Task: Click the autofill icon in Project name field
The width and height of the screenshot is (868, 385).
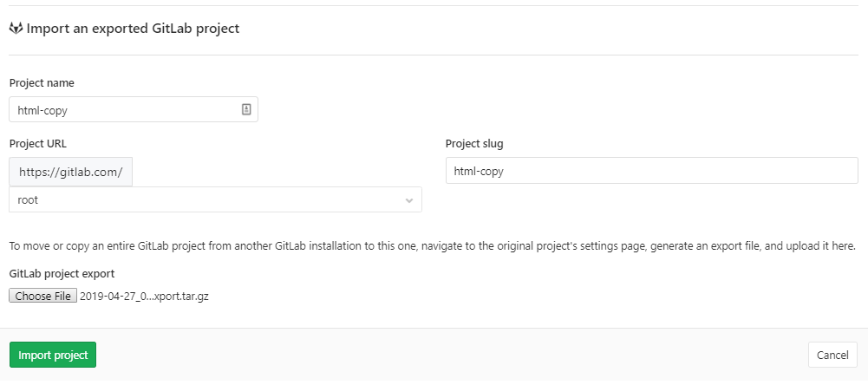Action: tap(246, 110)
